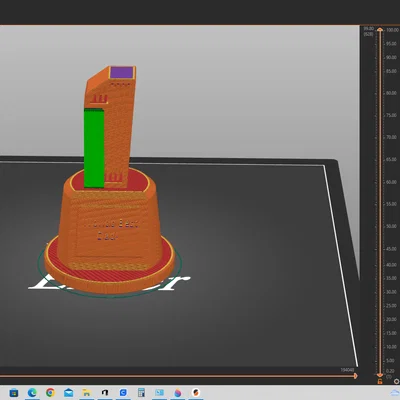The width and height of the screenshot is (400, 400).
Task: Open the Calculator app from the taskbar
Action: (141, 393)
